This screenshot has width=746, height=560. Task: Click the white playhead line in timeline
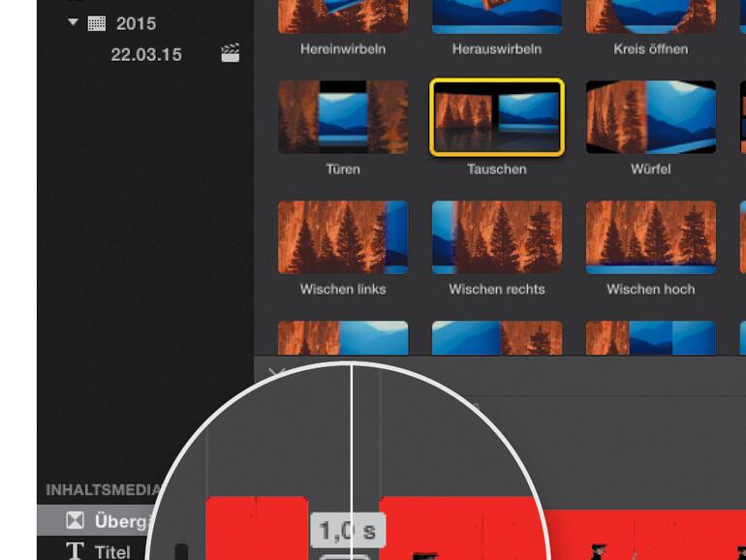351,438
